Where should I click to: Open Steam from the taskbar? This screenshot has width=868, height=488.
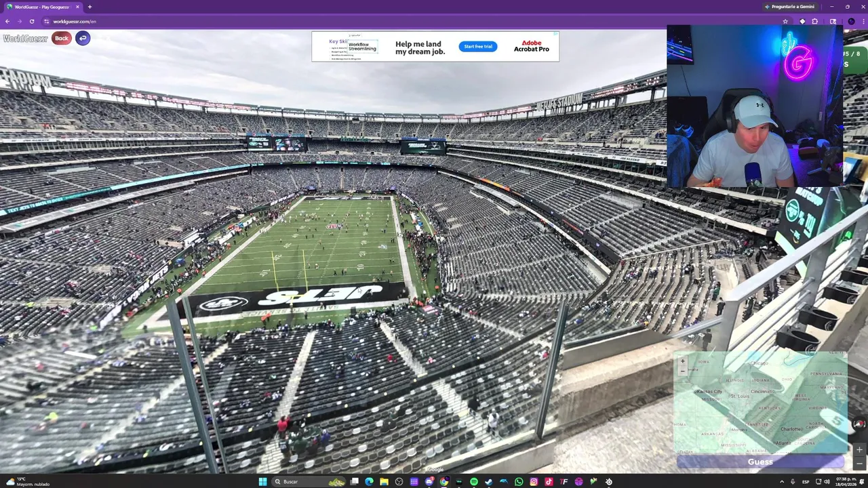488,482
